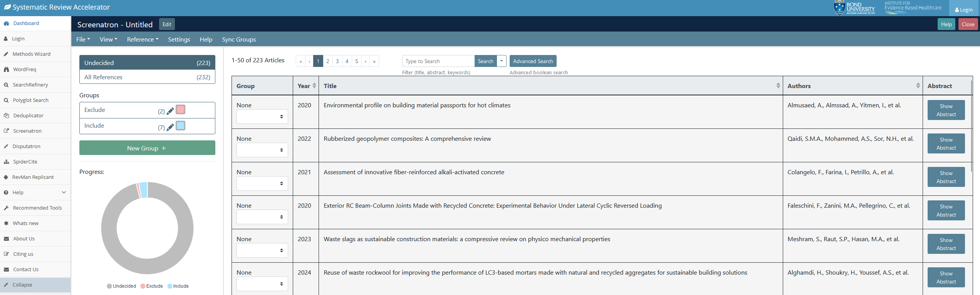Click the Deduplicator icon in sidebar
Screen dimensions: 980x295
pyautogui.click(x=6, y=115)
